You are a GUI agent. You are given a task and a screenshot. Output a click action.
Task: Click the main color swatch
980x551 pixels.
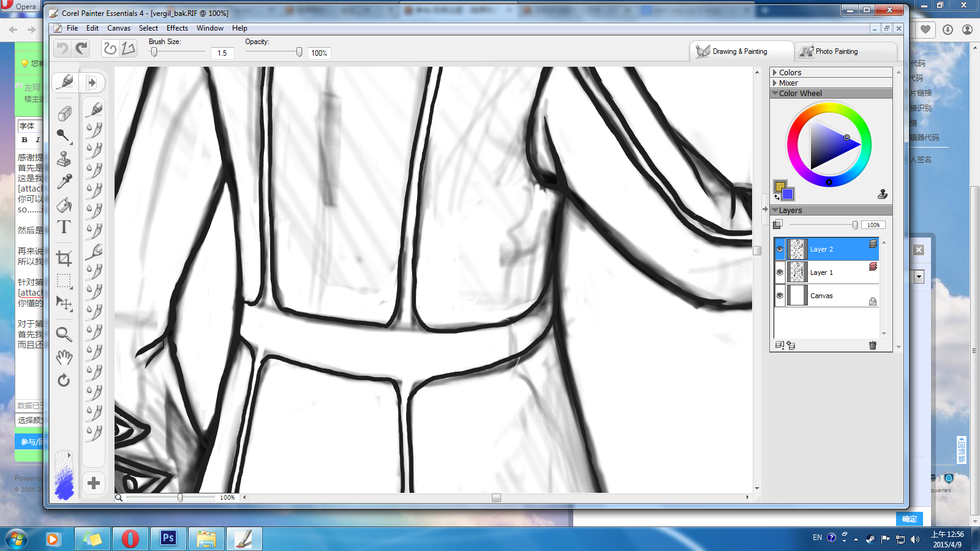pyautogui.click(x=780, y=186)
